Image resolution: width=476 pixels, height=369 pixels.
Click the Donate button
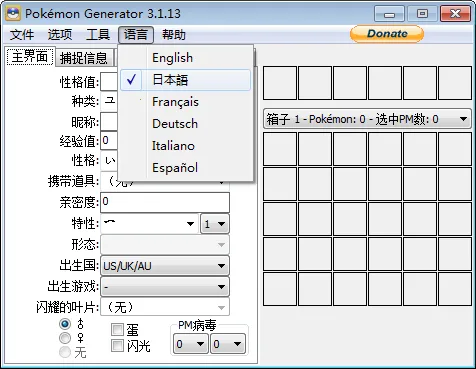pos(387,34)
